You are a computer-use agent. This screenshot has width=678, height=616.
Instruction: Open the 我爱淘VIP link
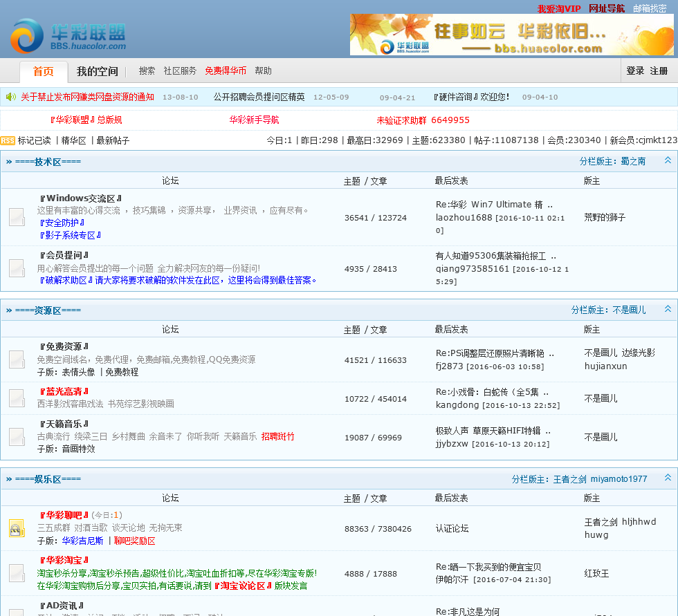(559, 8)
